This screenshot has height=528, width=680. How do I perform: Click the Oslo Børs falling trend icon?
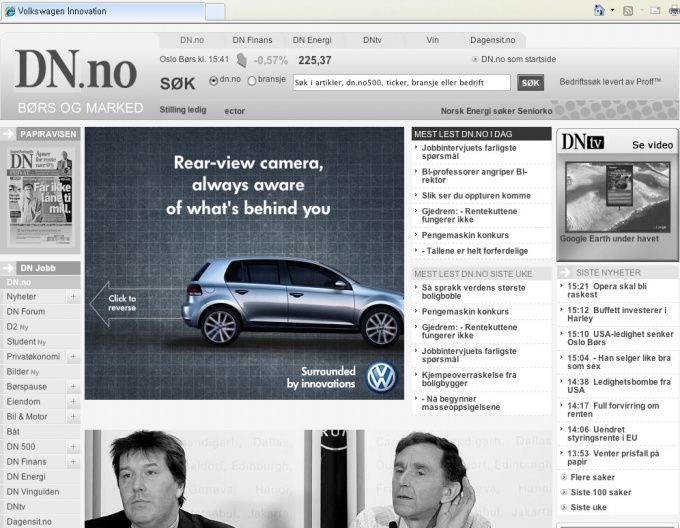click(x=242, y=60)
